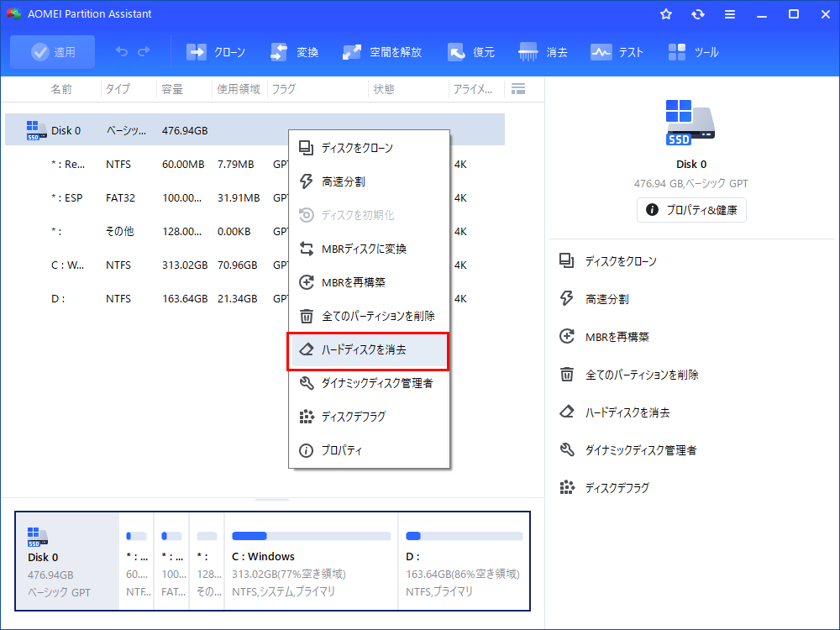Open the 消去 toolbar tool
The width and height of the screenshot is (840, 630).
pos(543,51)
